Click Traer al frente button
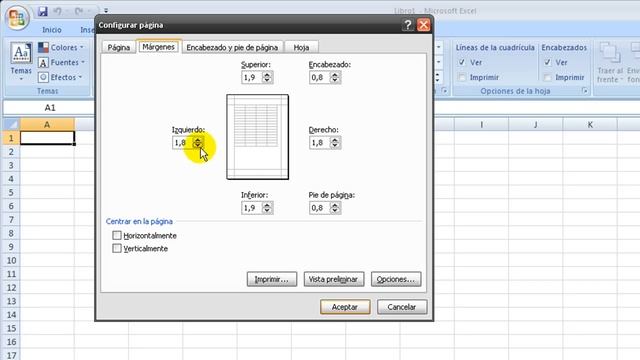Screen dimensions: 640x360 [610, 62]
